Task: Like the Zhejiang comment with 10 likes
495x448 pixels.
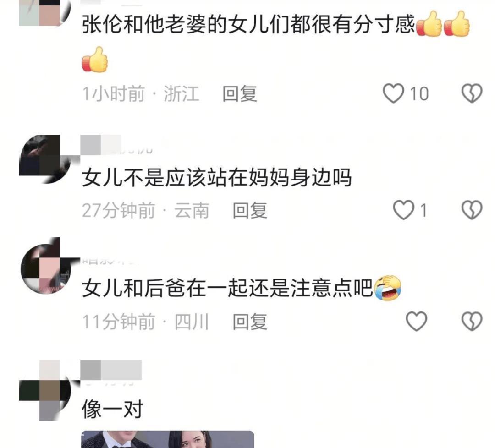Action: point(393,93)
